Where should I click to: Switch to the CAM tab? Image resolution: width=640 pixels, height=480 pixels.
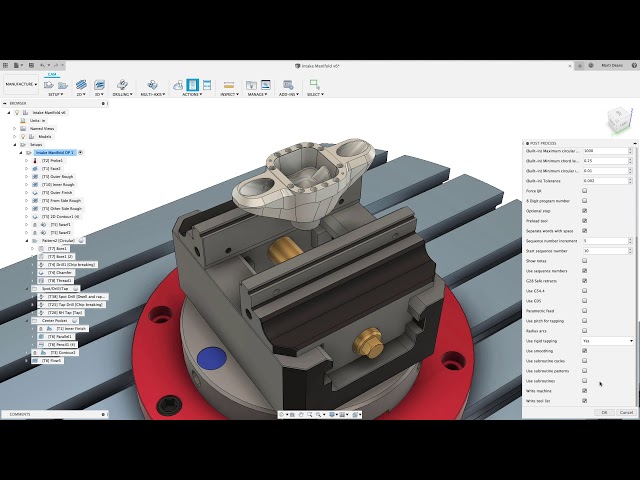(x=52, y=74)
